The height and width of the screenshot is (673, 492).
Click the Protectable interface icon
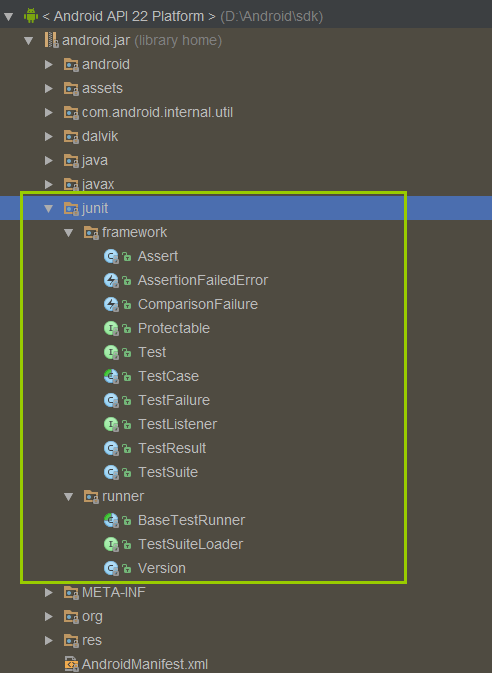coord(111,328)
